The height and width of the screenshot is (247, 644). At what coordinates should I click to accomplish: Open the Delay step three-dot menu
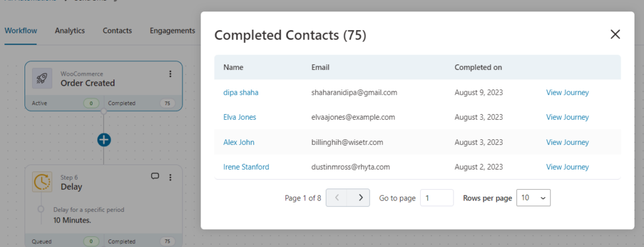170,178
